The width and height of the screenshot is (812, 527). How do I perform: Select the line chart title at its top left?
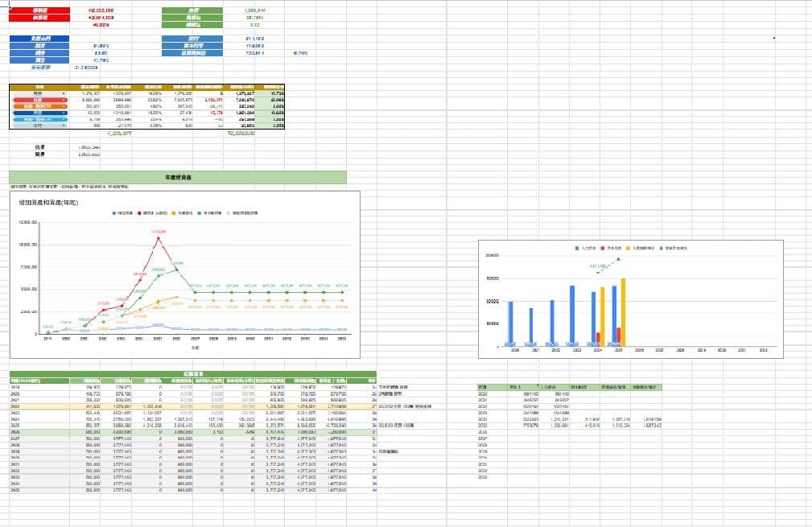coord(48,203)
